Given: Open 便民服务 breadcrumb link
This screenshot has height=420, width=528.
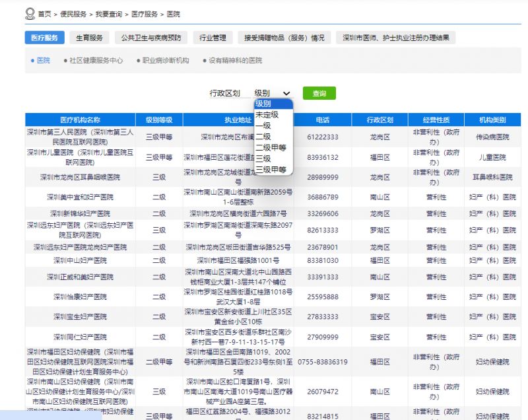Looking at the screenshot, I should [x=73, y=14].
